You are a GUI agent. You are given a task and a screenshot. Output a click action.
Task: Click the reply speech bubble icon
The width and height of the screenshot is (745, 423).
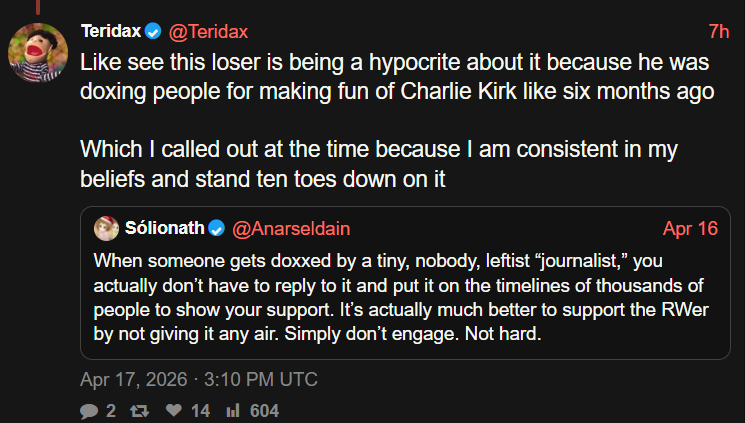point(89,411)
